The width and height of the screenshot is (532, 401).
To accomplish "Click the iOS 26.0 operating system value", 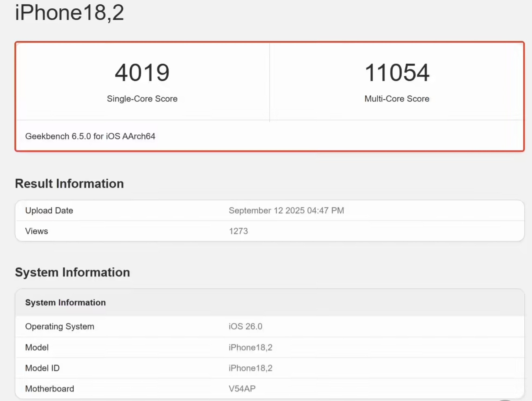I will [245, 327].
